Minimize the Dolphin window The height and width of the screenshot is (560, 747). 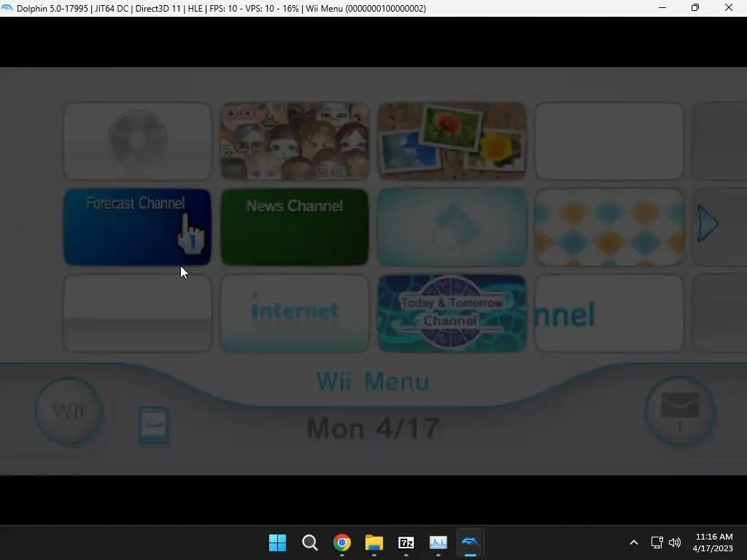click(x=662, y=8)
